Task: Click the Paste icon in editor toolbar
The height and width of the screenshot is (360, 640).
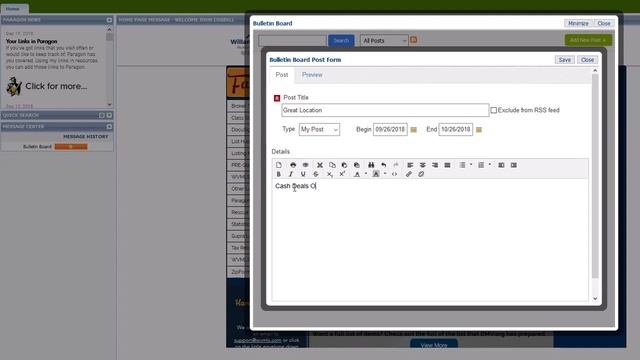Action: point(344,165)
